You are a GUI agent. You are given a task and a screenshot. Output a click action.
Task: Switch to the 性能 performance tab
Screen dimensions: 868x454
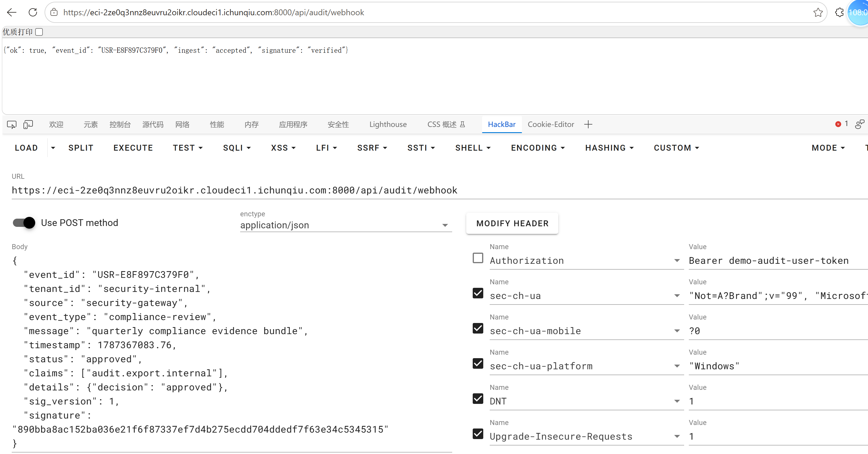[x=217, y=125]
